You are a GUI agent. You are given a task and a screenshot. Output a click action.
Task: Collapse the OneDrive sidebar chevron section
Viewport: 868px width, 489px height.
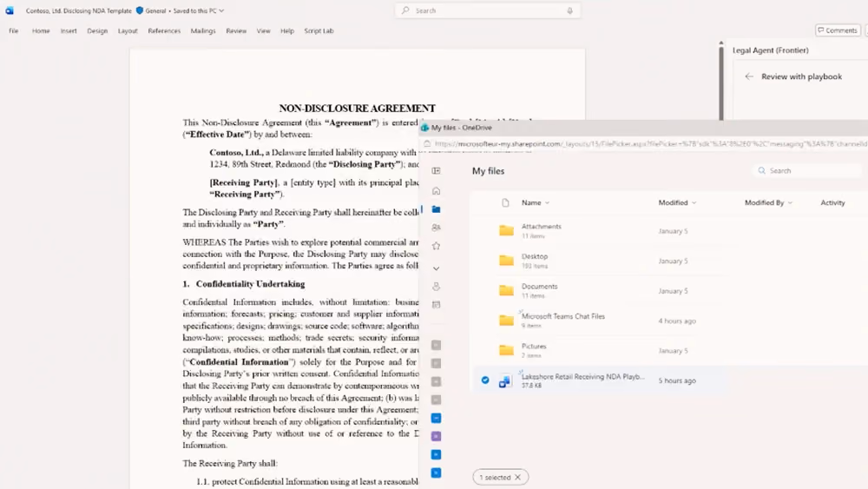tap(437, 268)
